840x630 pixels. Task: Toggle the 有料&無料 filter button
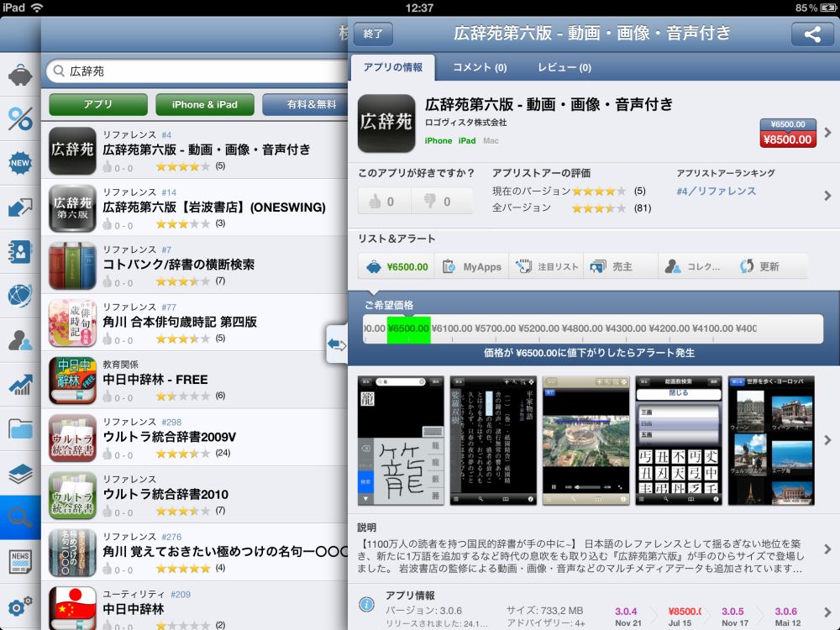point(306,104)
